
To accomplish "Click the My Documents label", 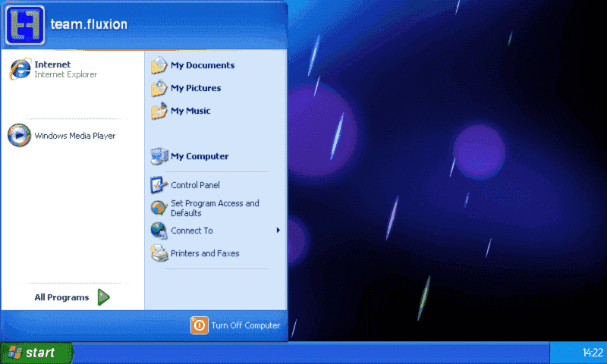I will (203, 65).
